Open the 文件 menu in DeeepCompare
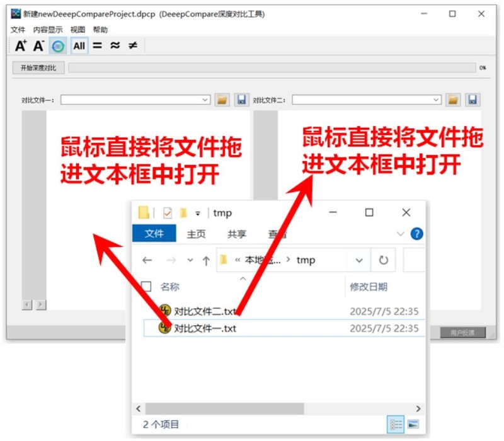The height and width of the screenshot is (441, 504). (x=18, y=30)
